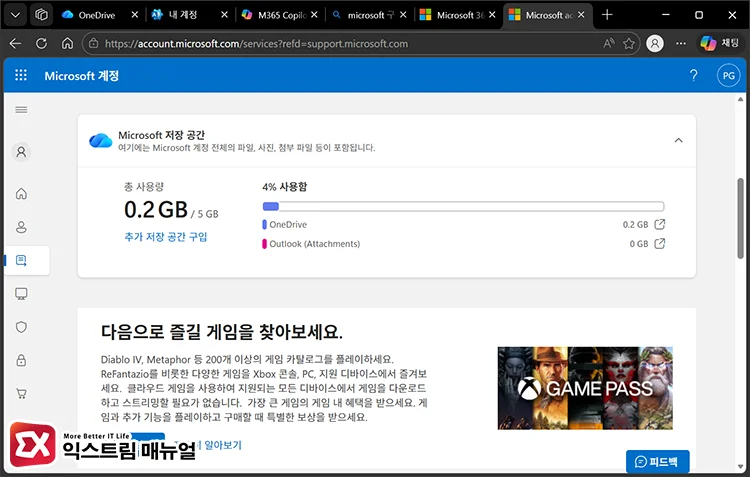The image size is (750, 477).
Task: Open the Microsoft app launcher grid
Action: [x=21, y=75]
